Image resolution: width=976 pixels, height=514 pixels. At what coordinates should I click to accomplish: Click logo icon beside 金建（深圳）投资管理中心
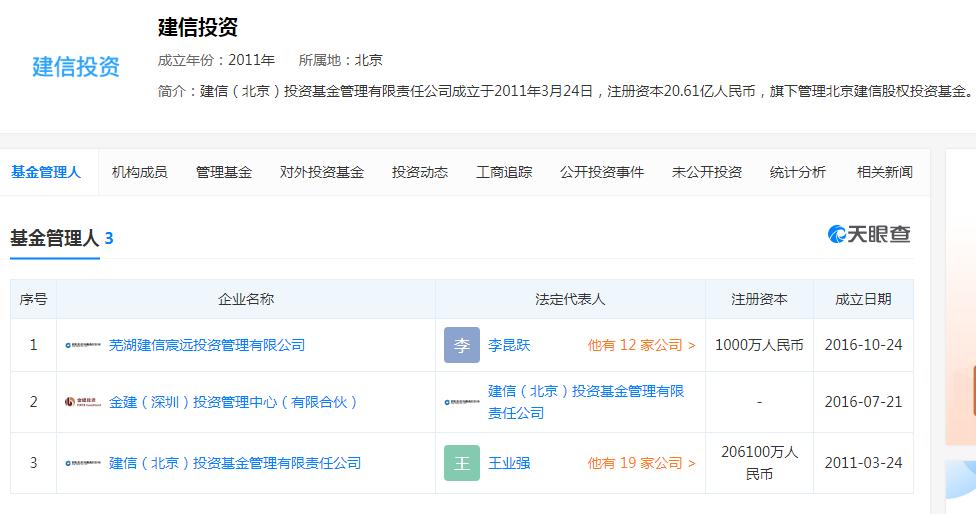83,402
